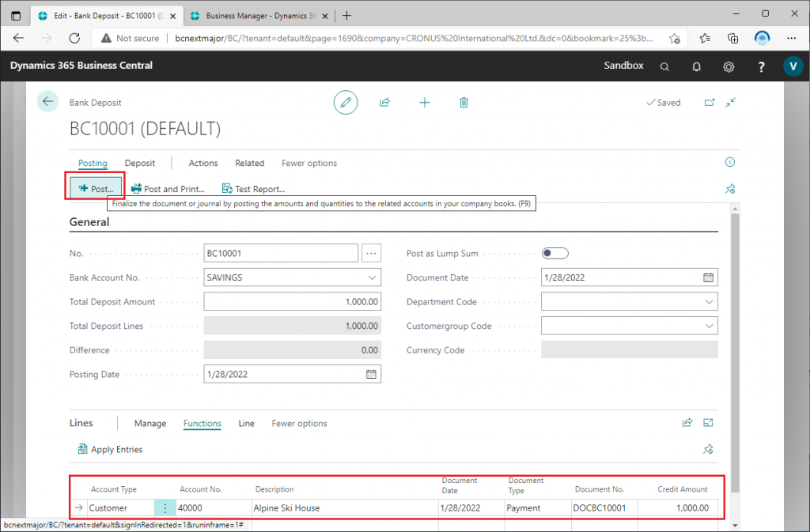Click Apply Entries action
810x532 pixels.
110,449
